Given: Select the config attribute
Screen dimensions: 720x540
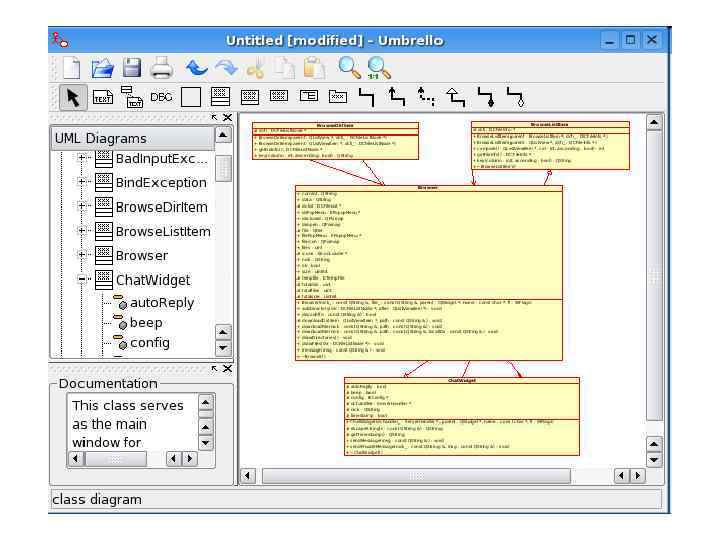Looking at the screenshot, I should tap(150, 343).
